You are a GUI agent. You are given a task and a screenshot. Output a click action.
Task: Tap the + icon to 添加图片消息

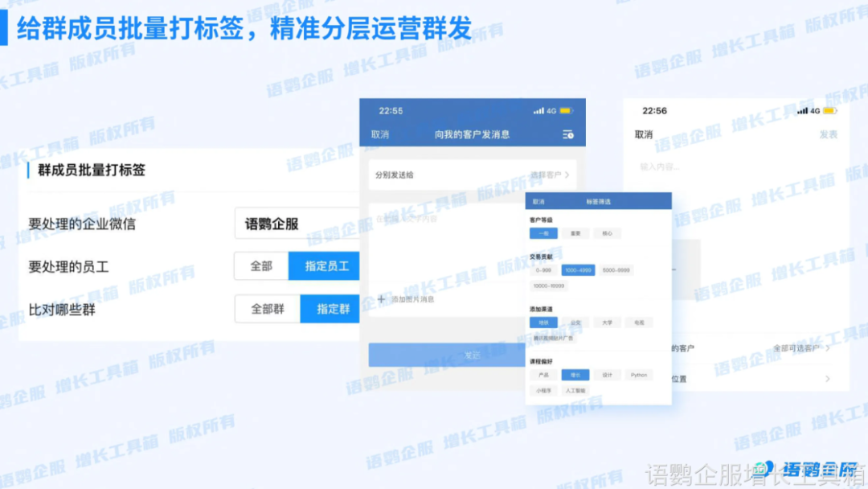click(x=380, y=298)
